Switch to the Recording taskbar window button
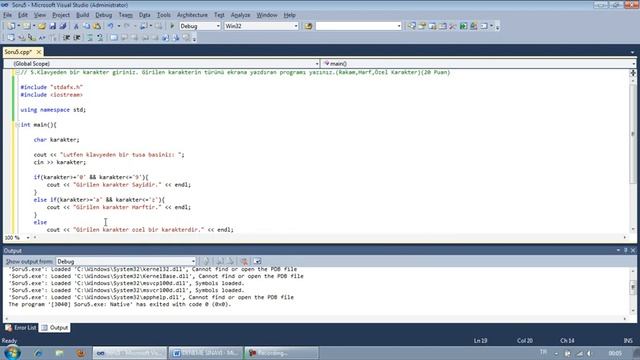 coord(281,353)
